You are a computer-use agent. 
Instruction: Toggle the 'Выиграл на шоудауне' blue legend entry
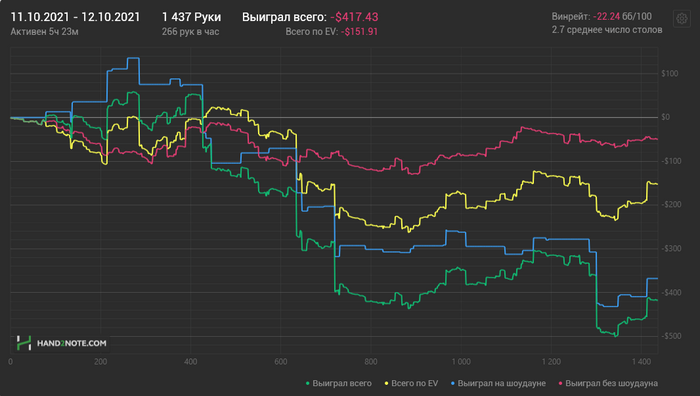(498, 383)
